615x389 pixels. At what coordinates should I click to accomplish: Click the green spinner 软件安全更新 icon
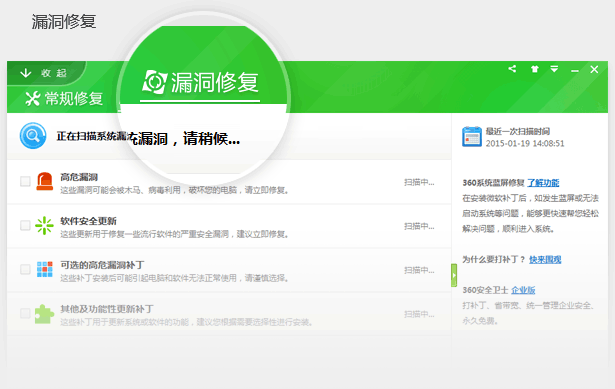click(44, 225)
